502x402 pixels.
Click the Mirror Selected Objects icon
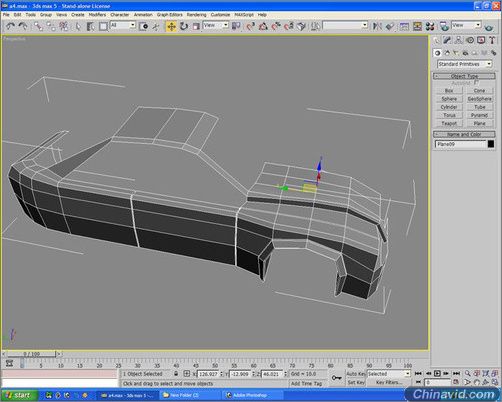pyautogui.click(x=377, y=26)
